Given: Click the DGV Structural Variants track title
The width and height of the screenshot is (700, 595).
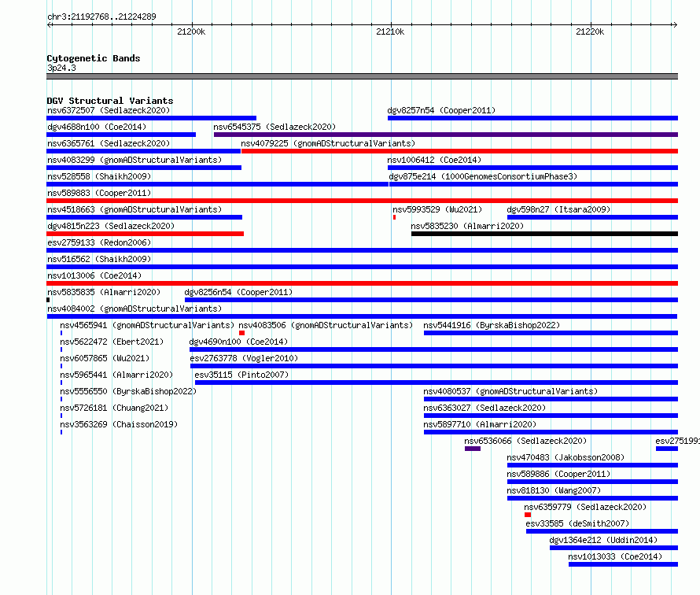Looking at the screenshot, I should click(x=110, y=101).
